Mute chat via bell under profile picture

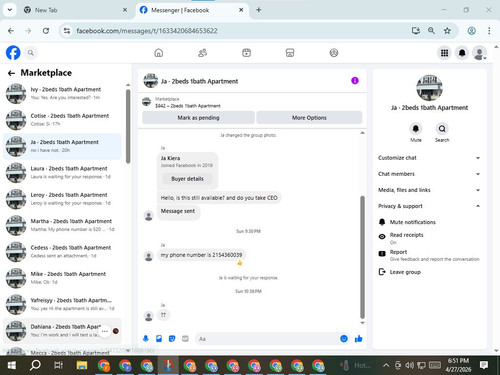416,129
